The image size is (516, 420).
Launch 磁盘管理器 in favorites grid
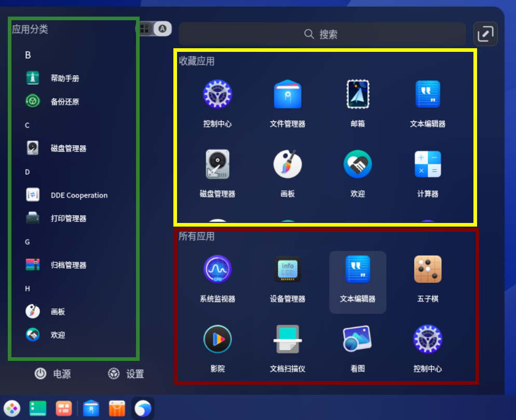click(x=217, y=174)
